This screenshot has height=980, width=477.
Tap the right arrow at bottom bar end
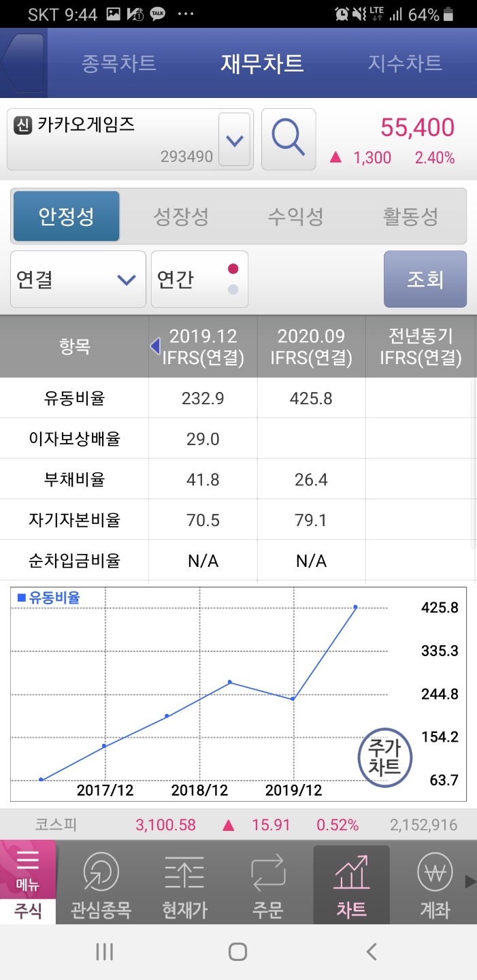click(x=470, y=882)
